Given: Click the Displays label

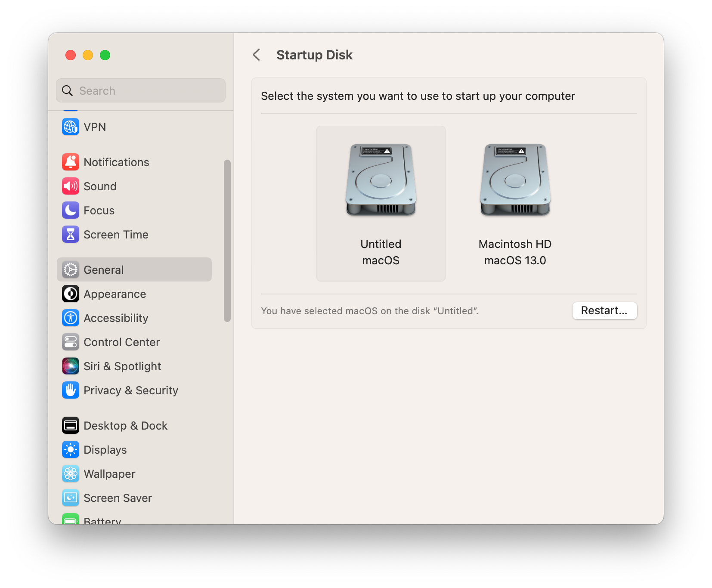Looking at the screenshot, I should point(105,450).
